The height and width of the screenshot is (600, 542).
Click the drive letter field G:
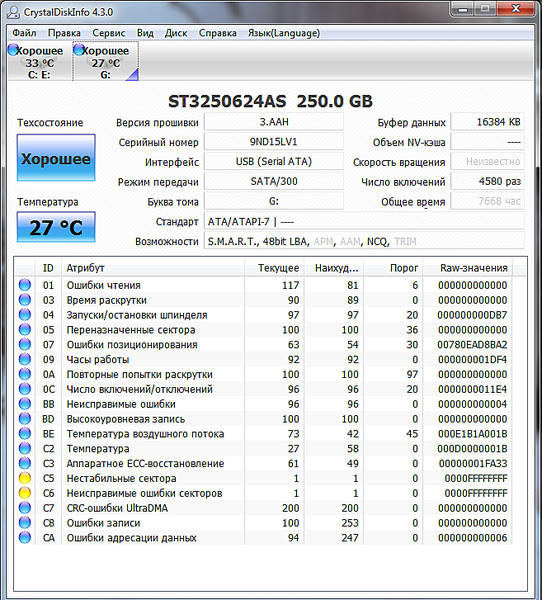(x=274, y=201)
